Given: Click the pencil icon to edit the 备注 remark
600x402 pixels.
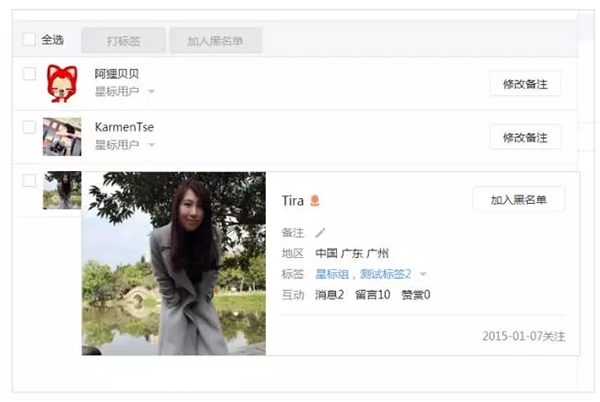Looking at the screenshot, I should click(320, 233).
